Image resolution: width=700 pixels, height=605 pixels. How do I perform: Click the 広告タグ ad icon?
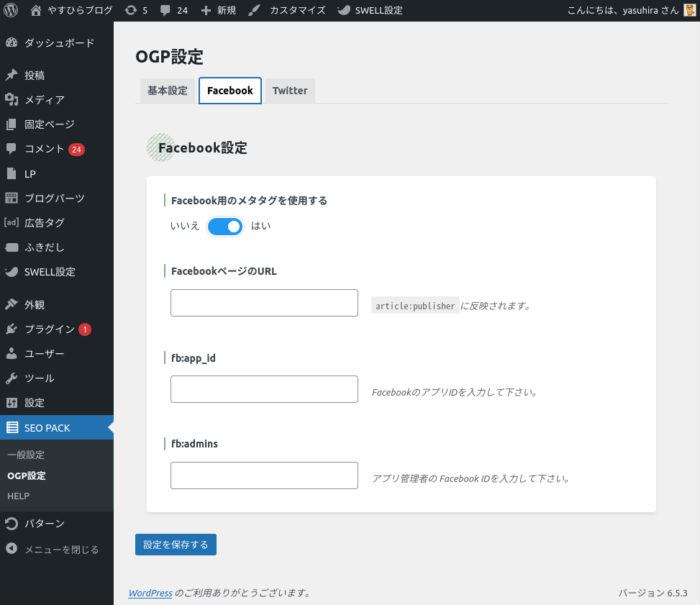12,223
